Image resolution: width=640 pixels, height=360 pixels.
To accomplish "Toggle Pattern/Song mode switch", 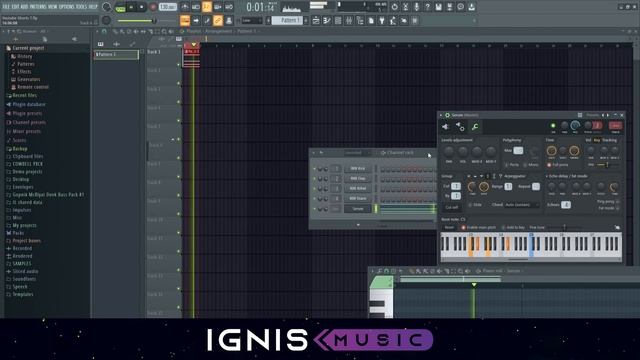I will 120,7.
